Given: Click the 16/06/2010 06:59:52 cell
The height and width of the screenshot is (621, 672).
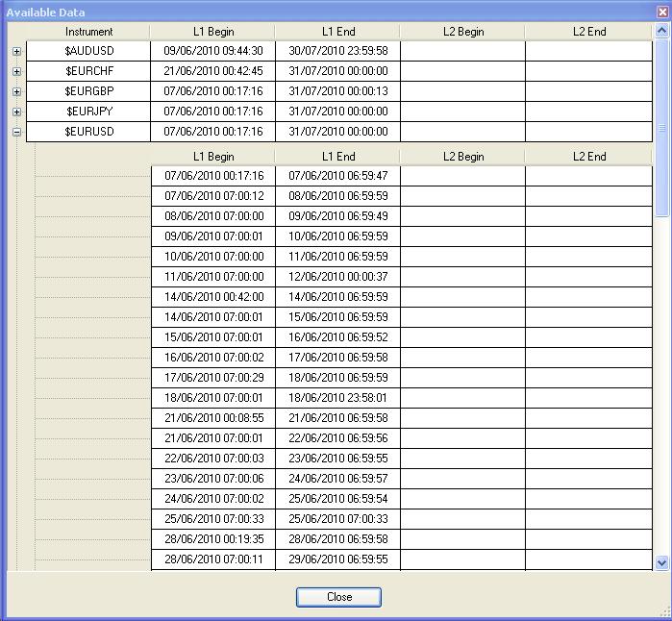Looking at the screenshot, I should point(338,337).
